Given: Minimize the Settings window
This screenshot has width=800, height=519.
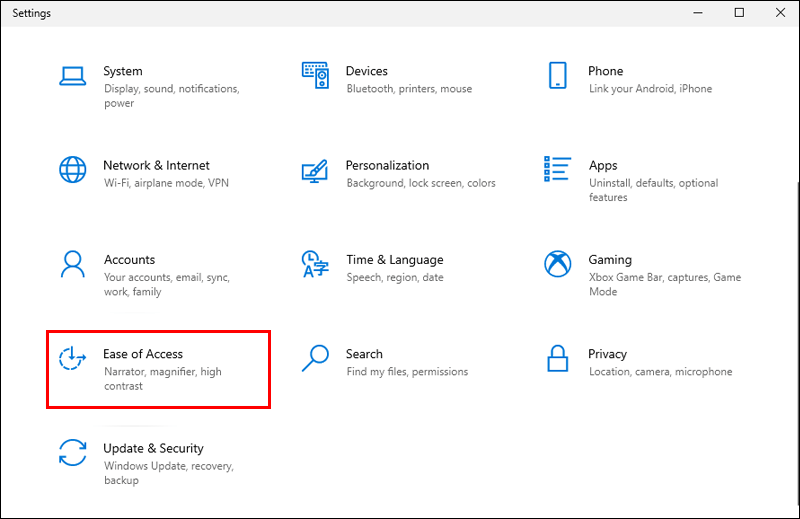Looking at the screenshot, I should [698, 13].
